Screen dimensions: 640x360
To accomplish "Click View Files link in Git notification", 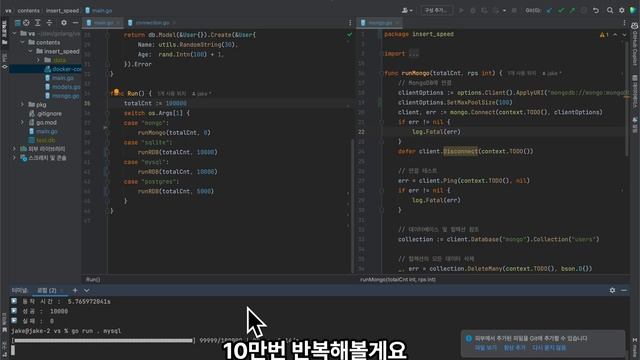I will click(486, 348).
